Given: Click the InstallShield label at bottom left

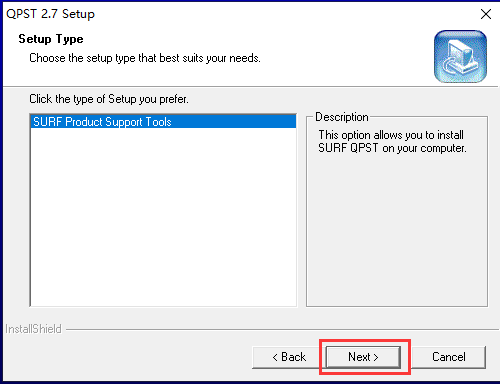Looking at the screenshot, I should (x=33, y=329).
